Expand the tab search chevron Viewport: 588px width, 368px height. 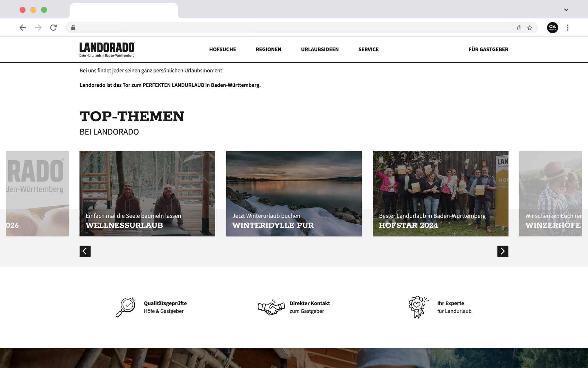(x=566, y=10)
